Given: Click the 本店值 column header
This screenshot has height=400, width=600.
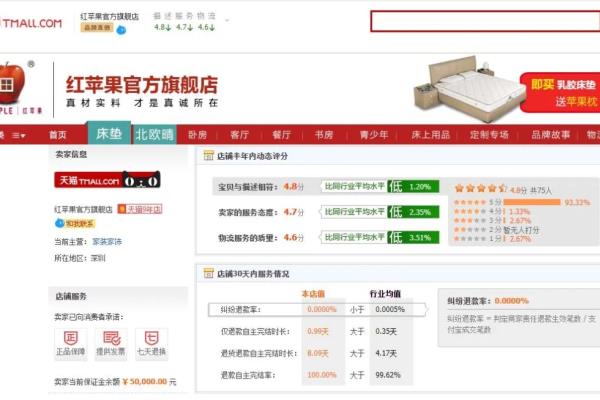Looking at the screenshot, I should point(313,294).
